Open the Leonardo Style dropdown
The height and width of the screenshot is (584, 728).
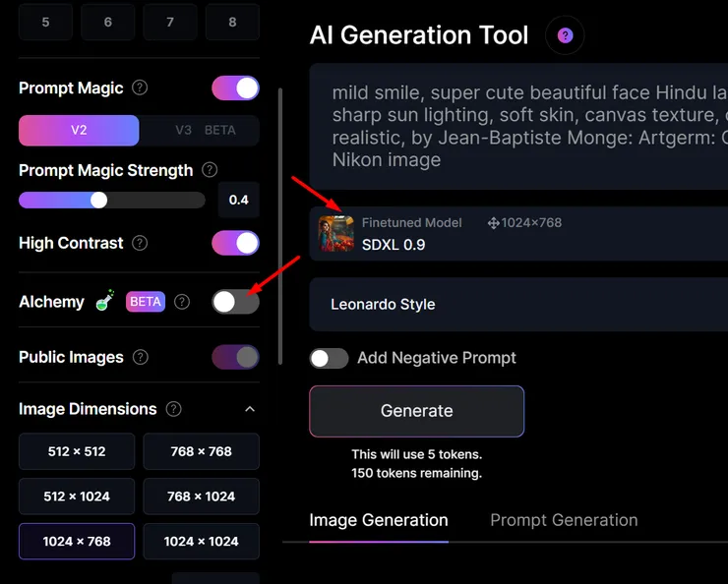click(x=518, y=304)
